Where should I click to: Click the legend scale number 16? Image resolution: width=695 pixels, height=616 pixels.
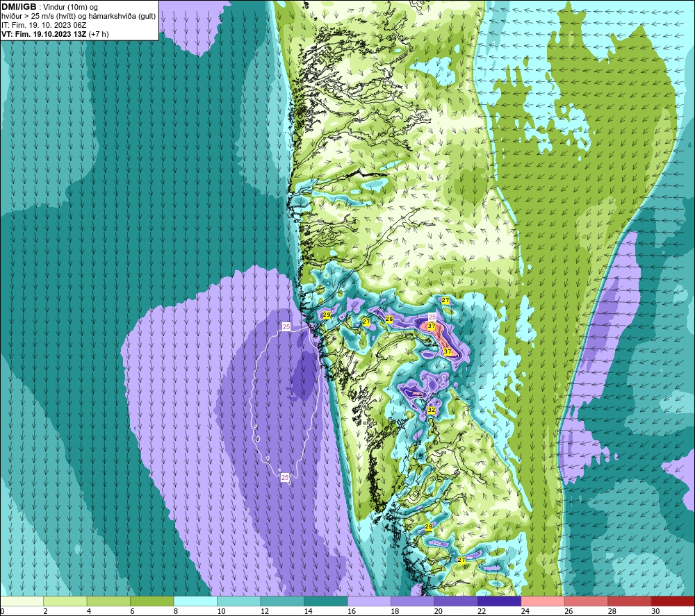pyautogui.click(x=352, y=611)
